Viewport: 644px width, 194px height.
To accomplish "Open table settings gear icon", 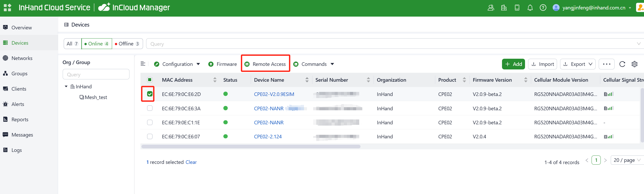I will coord(635,64).
